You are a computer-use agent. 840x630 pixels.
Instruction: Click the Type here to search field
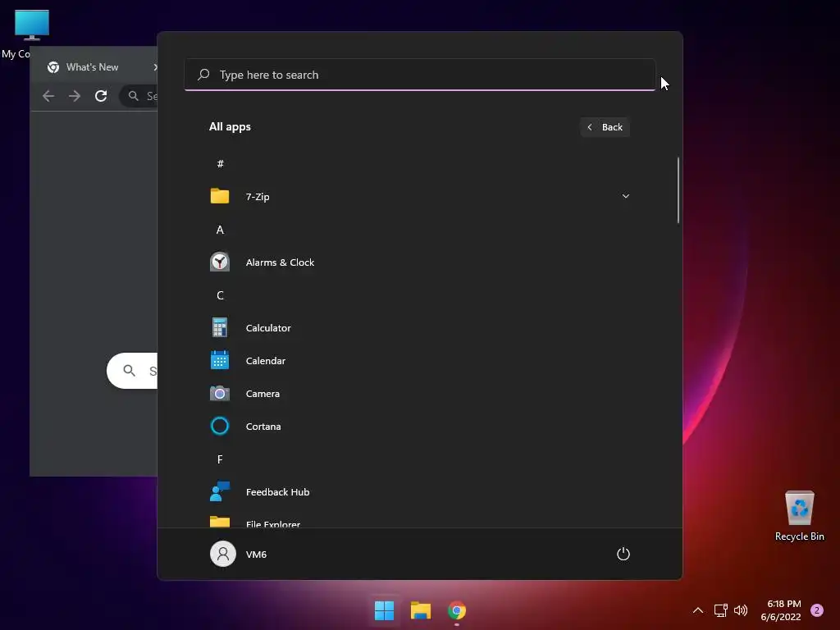(x=420, y=75)
